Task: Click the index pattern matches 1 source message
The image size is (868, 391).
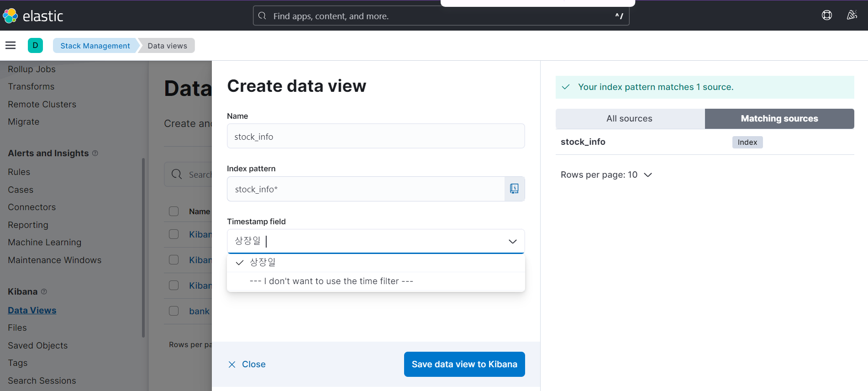Action: point(705,87)
